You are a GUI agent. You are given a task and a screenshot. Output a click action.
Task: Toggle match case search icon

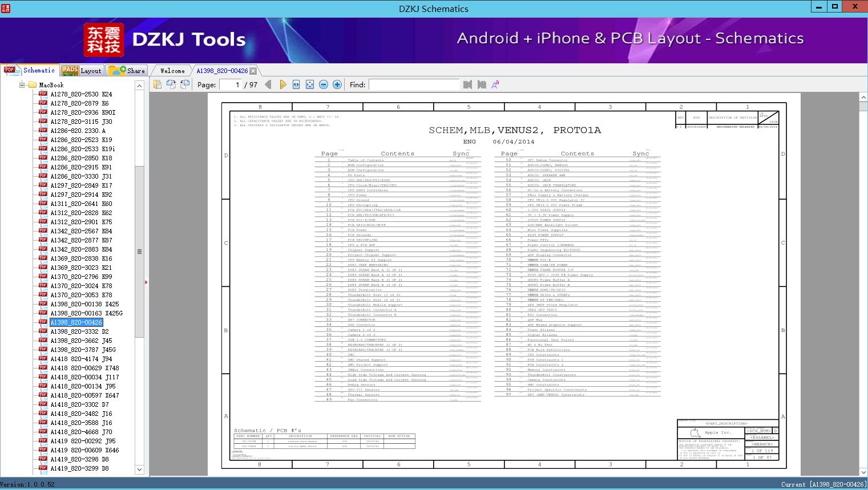[495, 84]
